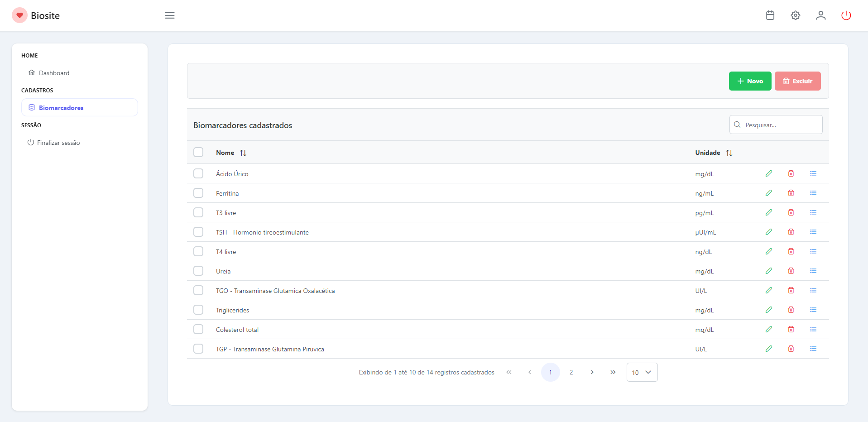Click the red power icon in the header
This screenshot has height=422, width=868.
point(846,15)
